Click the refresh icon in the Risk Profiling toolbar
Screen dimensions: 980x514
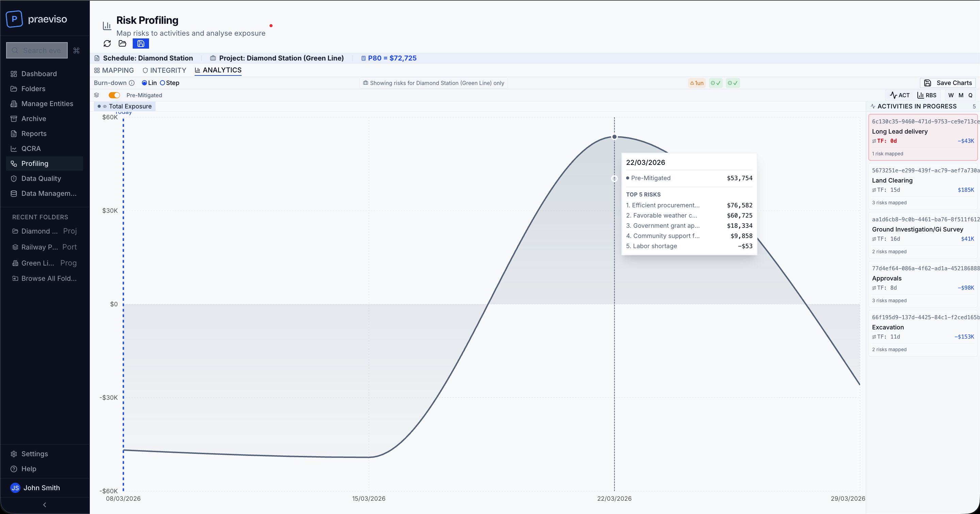pyautogui.click(x=107, y=44)
